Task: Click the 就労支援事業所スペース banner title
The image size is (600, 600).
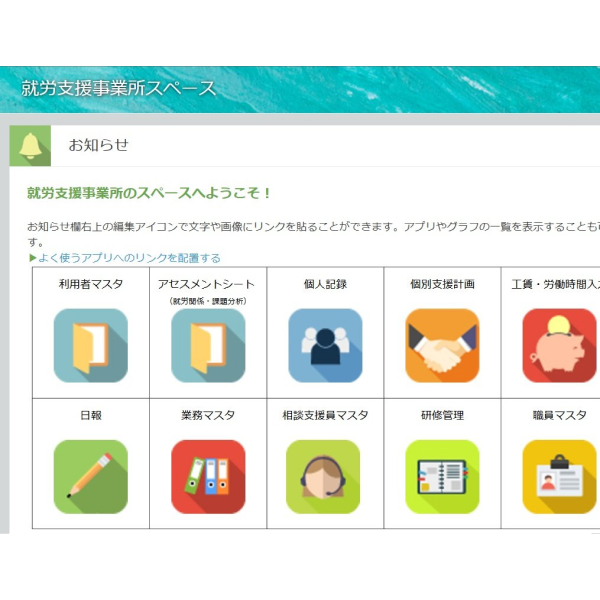Action: pos(119,88)
